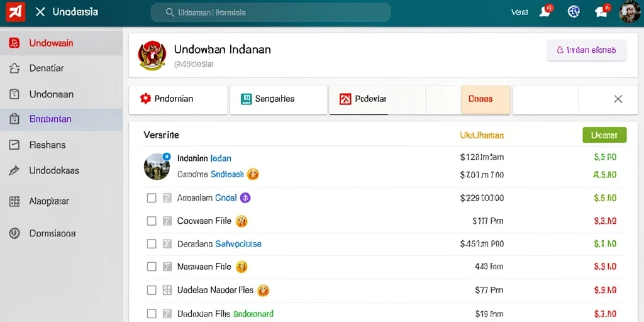Open the chat messages icon in header
The height and width of the screenshot is (322, 644).
click(602, 11)
